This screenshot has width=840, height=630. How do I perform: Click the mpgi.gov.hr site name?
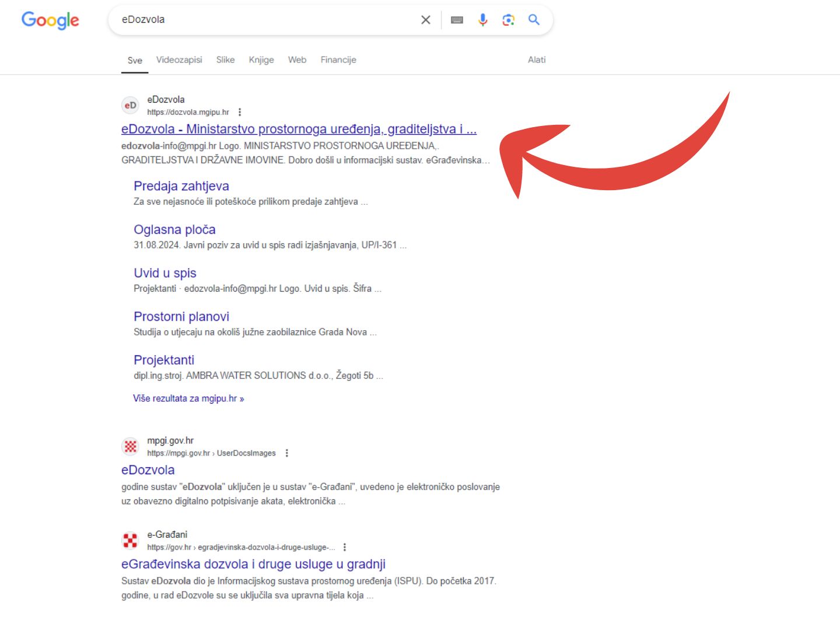tap(170, 440)
